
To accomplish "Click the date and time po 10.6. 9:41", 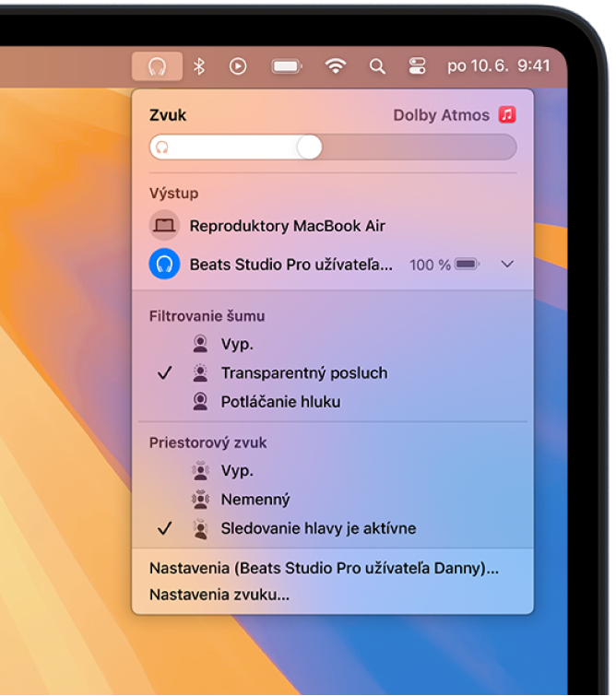I will 498,66.
